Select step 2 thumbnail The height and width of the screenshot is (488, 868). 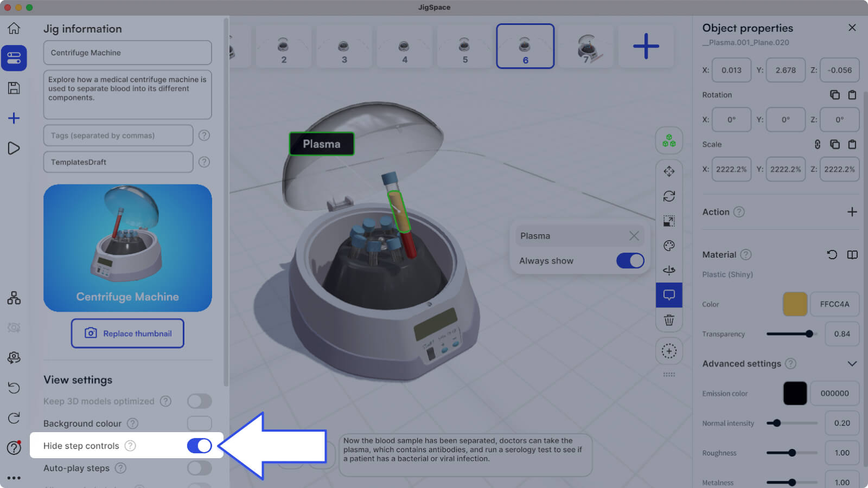[284, 47]
